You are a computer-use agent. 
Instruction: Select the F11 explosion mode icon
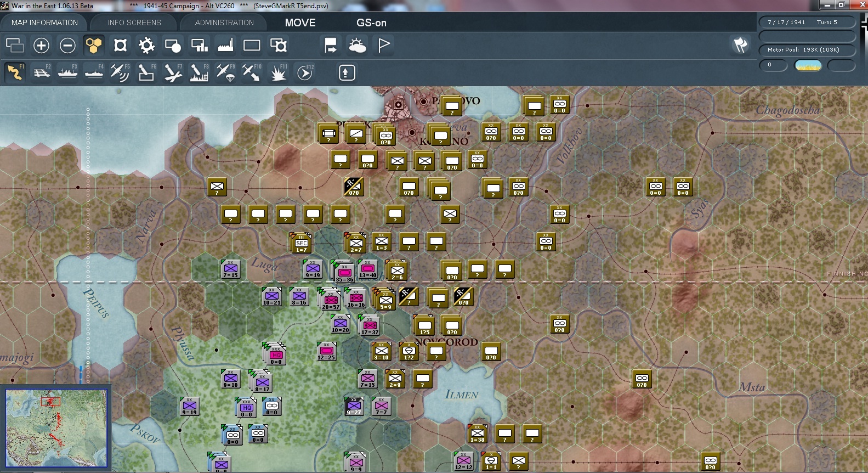(278, 72)
